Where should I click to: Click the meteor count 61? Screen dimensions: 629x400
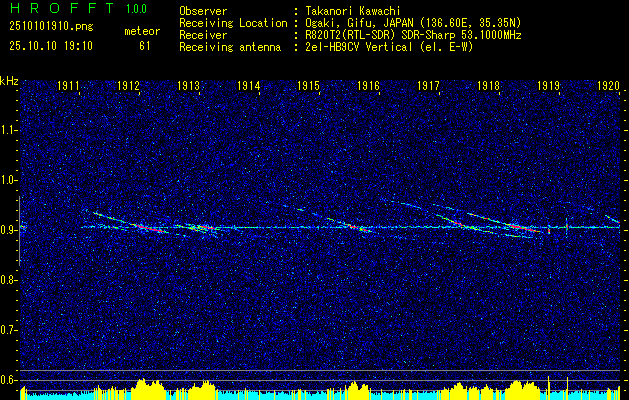click(145, 46)
